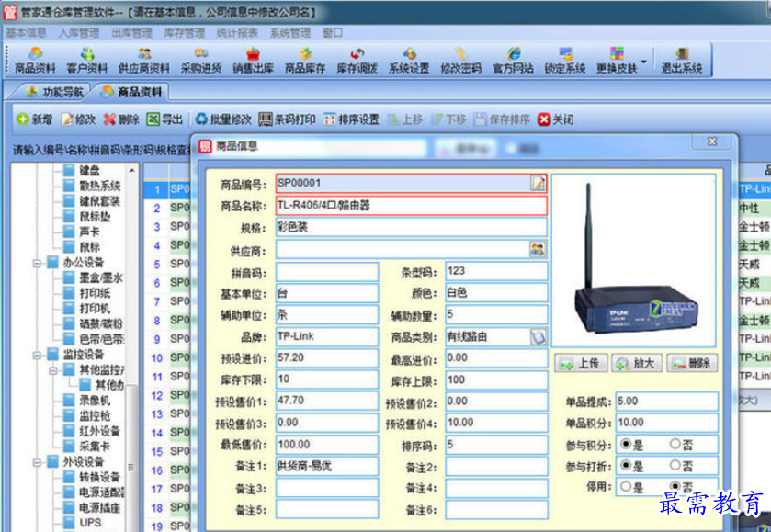Image resolution: width=771 pixels, height=532 pixels.
Task: Open 库存管理 menu
Action: click(x=185, y=33)
